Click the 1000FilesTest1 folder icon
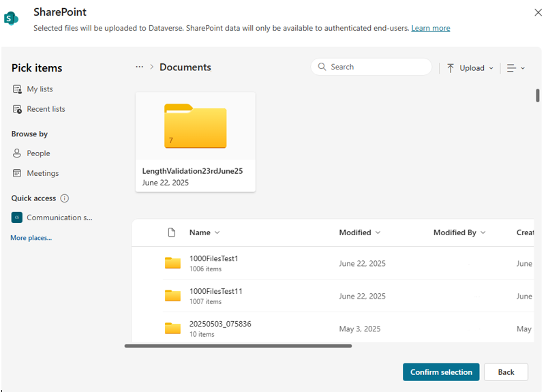The image size is (548, 392). click(x=172, y=263)
